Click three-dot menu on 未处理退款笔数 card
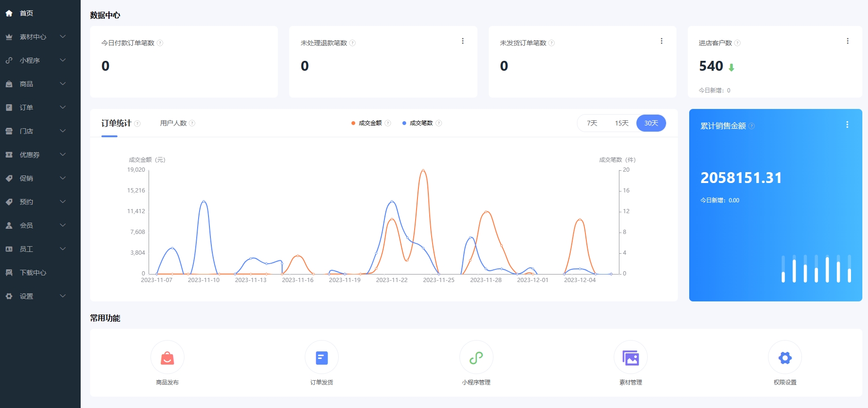Image resolution: width=868 pixels, height=408 pixels. coord(463,41)
